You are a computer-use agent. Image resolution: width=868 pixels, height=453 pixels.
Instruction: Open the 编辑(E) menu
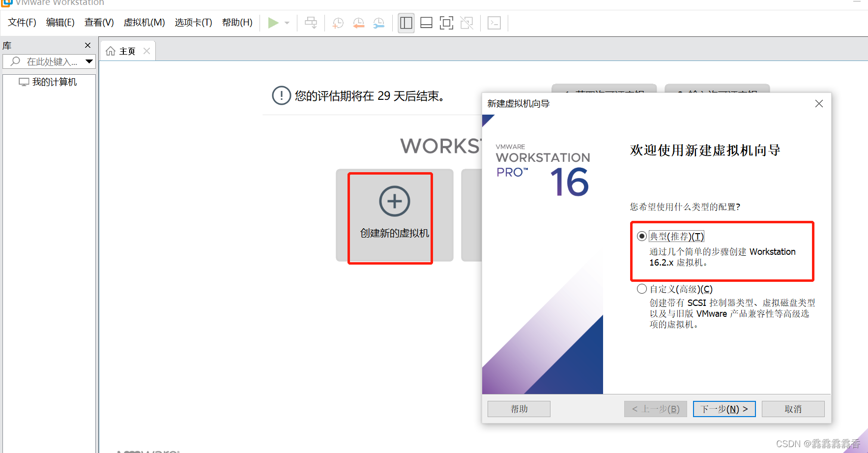click(60, 23)
